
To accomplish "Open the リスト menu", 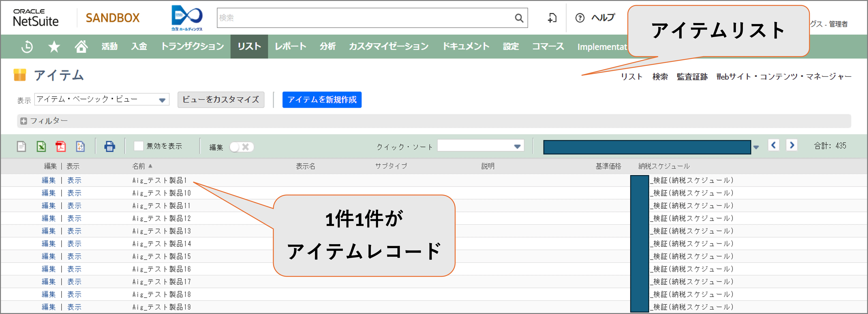I will 249,46.
